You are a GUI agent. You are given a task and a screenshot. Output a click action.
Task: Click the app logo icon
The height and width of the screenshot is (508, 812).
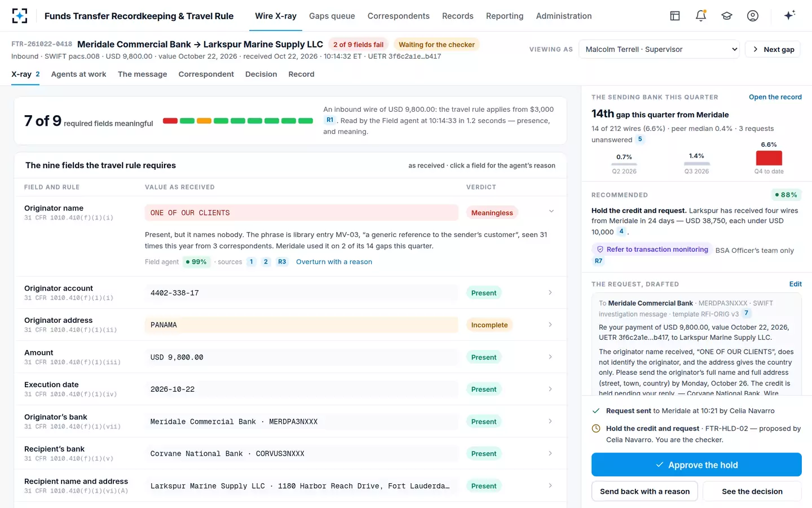(x=20, y=16)
